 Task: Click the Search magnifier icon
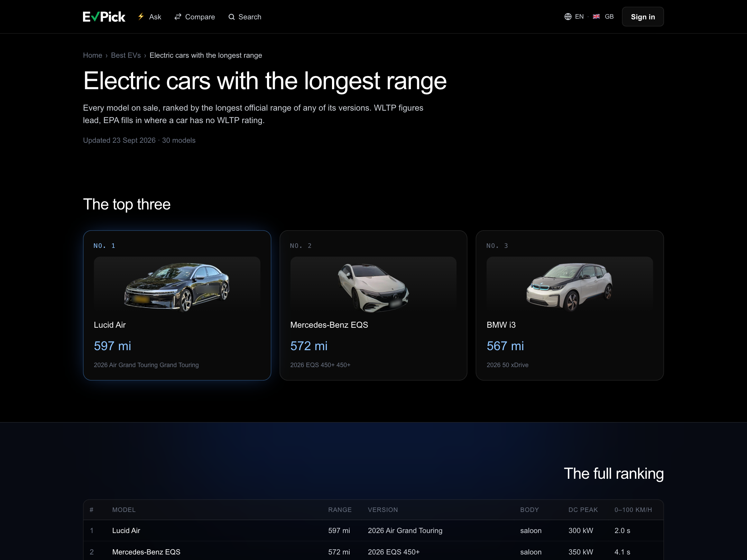coord(232,17)
